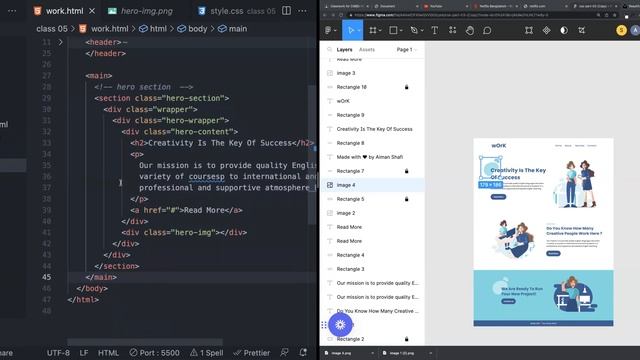
Task: Click the Edit object icon in Figma toolbar
Action: pos(529,30)
